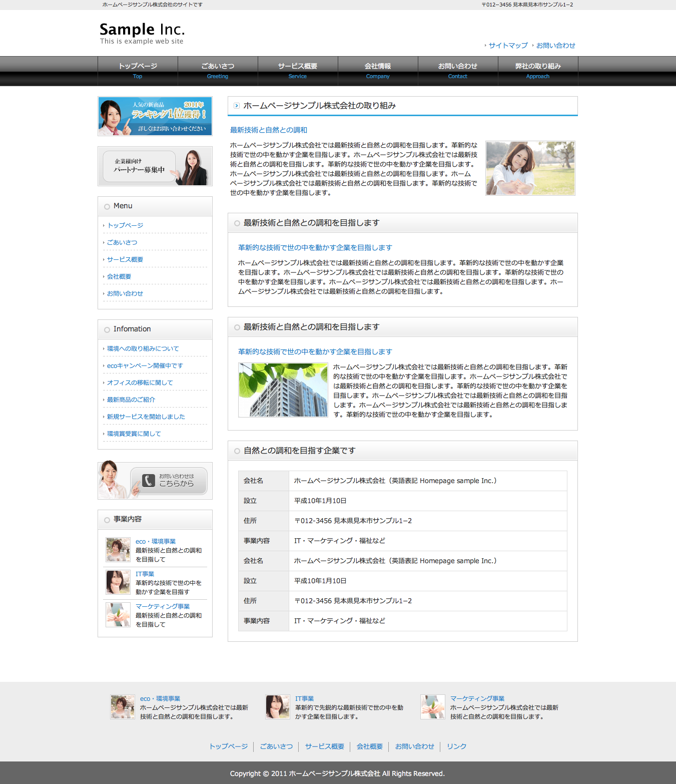
Task: Click the IT事業 sidebar thumbnail image
Action: pyautogui.click(x=118, y=582)
